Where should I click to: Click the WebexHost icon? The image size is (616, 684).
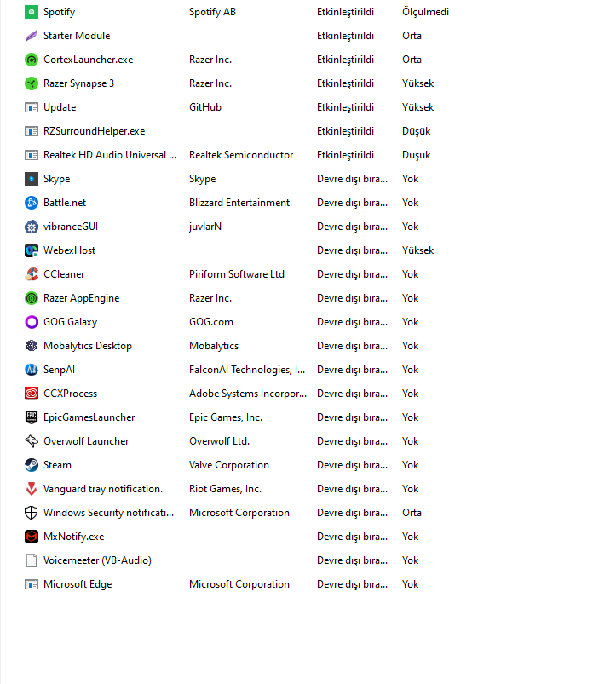pyautogui.click(x=32, y=250)
